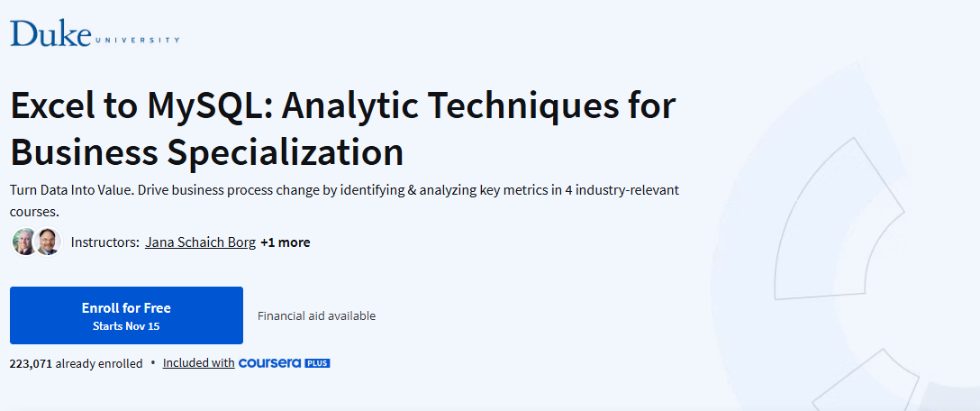Screen dimensions: 980x411
Task: Click the small UNIVERSITY text beside Duke
Action: (137, 40)
